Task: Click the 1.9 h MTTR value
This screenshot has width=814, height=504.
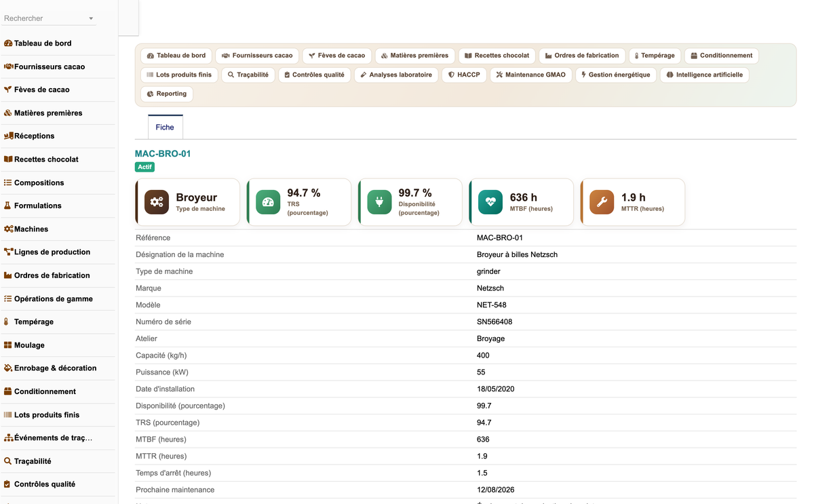Action: coord(634,197)
